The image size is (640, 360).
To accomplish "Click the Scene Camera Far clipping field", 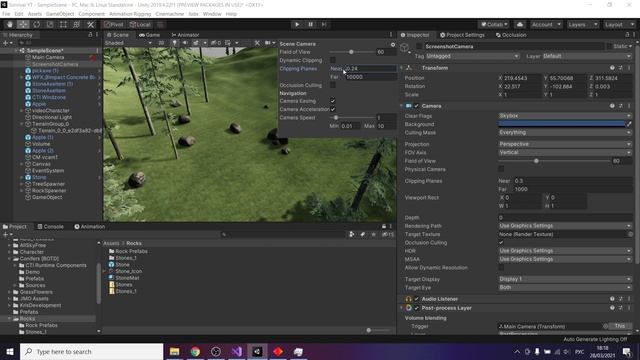I will [x=371, y=77].
